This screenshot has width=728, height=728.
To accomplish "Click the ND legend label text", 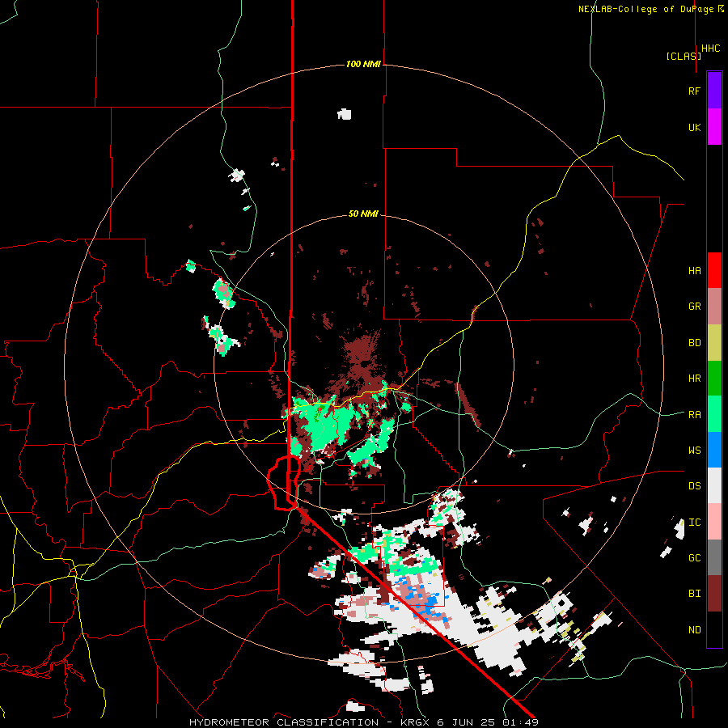I will [695, 629].
